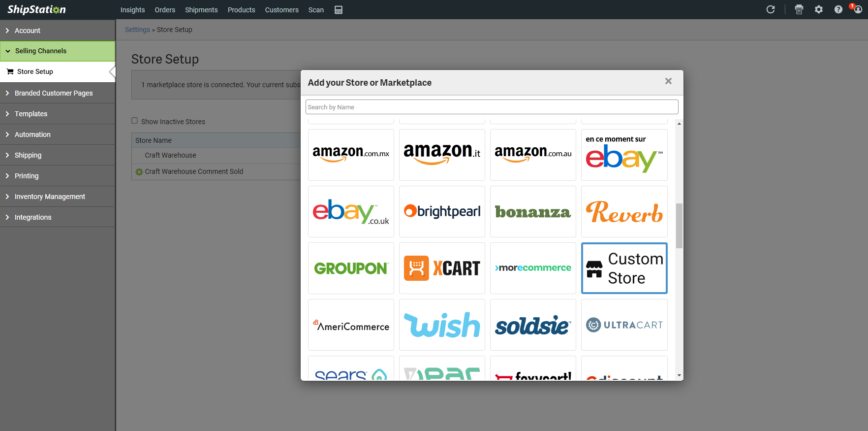Open the Insights menu
Viewport: 868px width, 431px height.
(x=132, y=10)
